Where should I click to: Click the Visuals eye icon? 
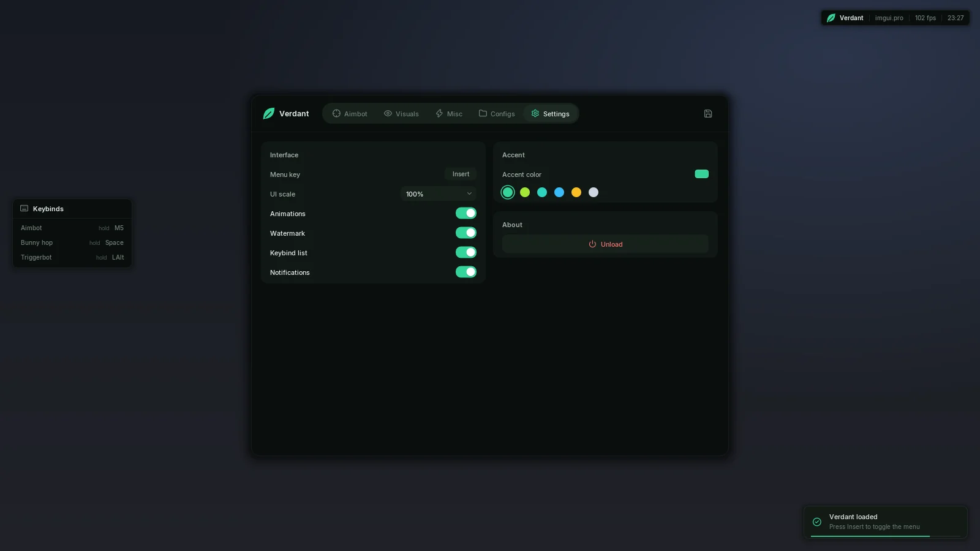[388, 114]
